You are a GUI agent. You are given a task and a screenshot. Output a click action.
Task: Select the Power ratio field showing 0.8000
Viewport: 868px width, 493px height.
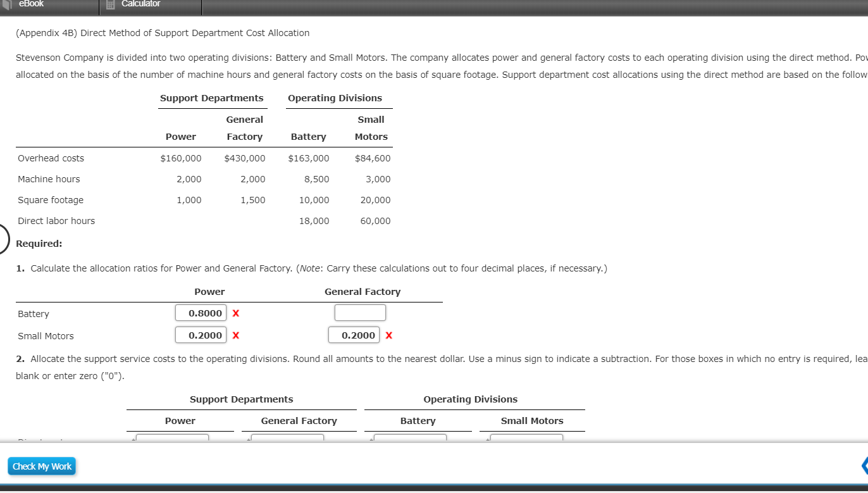[201, 313]
